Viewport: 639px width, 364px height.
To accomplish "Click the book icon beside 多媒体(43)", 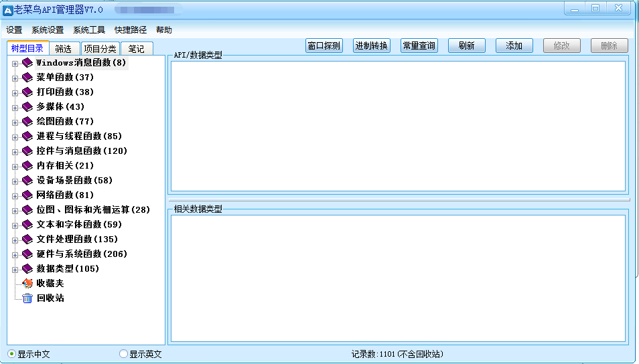I will pyautogui.click(x=27, y=106).
